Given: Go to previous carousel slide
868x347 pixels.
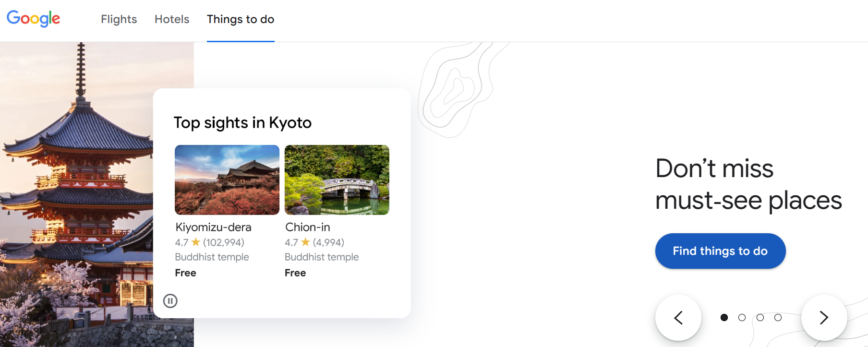Looking at the screenshot, I should [x=678, y=318].
